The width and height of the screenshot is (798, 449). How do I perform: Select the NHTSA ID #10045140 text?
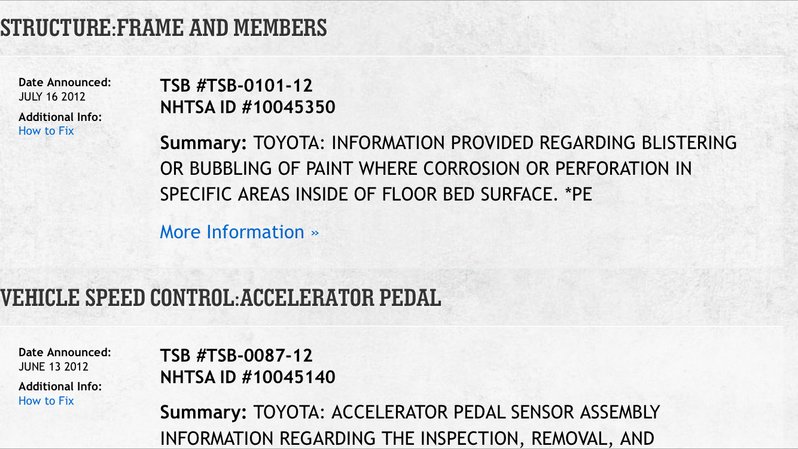point(247,377)
